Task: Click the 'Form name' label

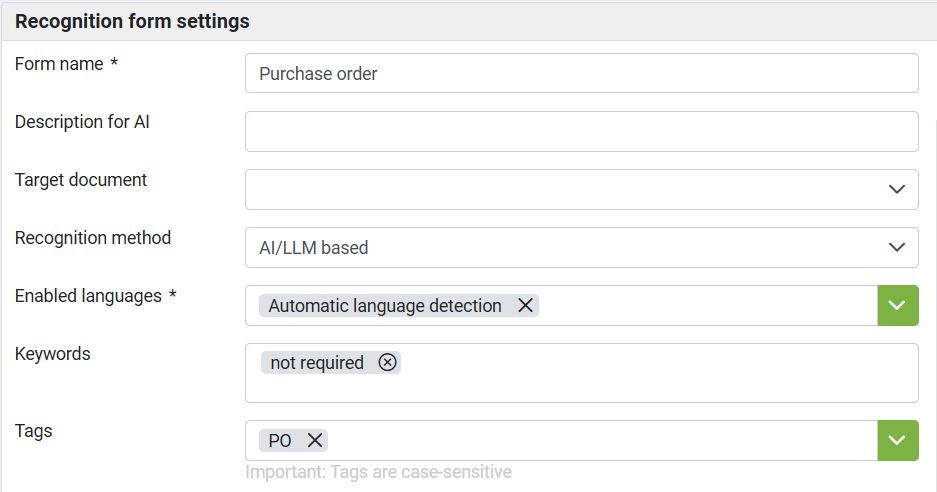Action: coord(59,64)
